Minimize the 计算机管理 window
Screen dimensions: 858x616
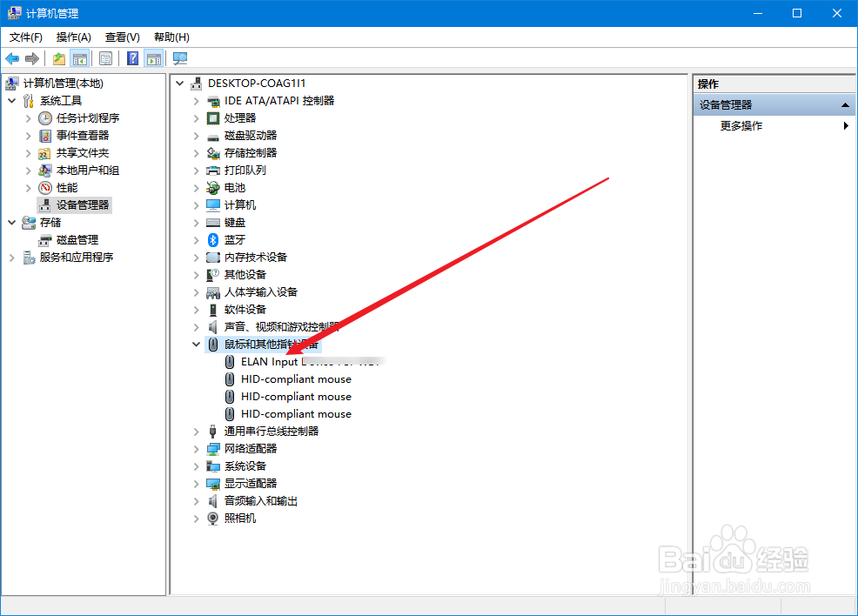[x=758, y=13]
